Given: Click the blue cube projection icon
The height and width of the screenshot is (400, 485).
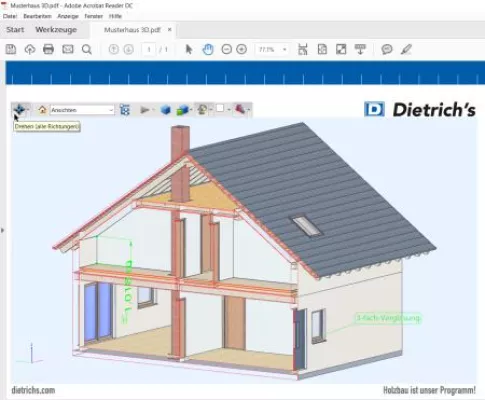Looking at the screenshot, I should pos(165,109).
